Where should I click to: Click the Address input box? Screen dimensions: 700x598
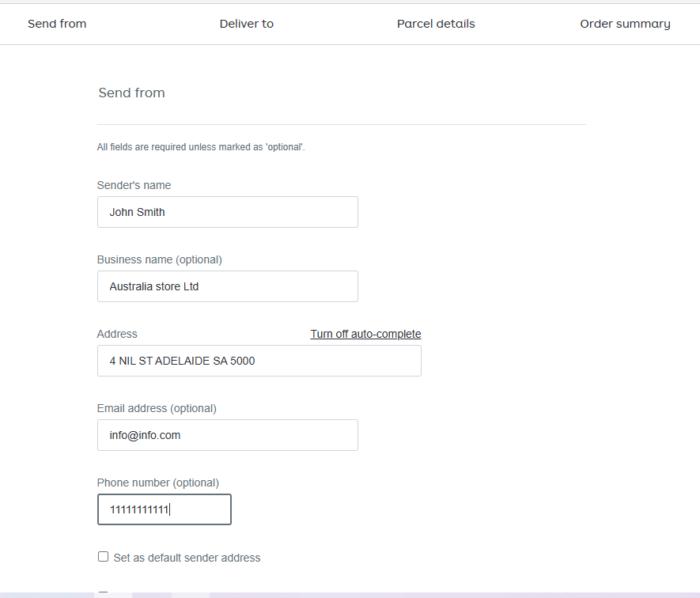coord(259,361)
